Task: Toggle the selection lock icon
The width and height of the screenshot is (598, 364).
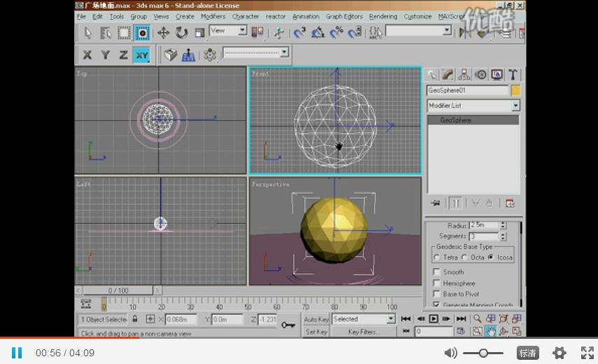Action: 134,318
